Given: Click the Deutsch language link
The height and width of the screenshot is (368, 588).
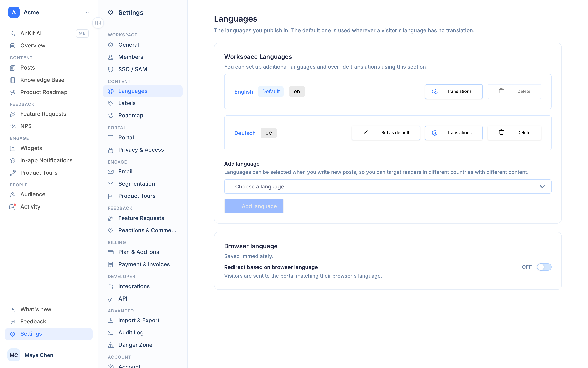Looking at the screenshot, I should [x=245, y=133].
